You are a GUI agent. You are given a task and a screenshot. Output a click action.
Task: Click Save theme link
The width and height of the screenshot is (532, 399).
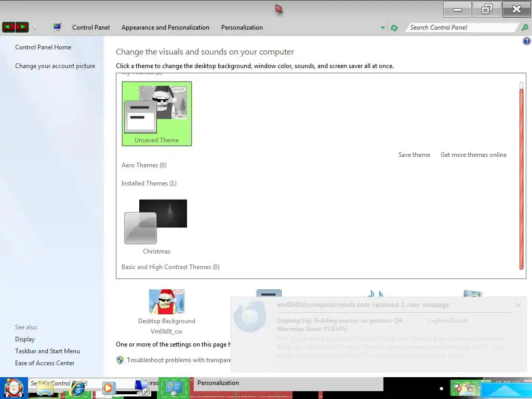point(414,155)
